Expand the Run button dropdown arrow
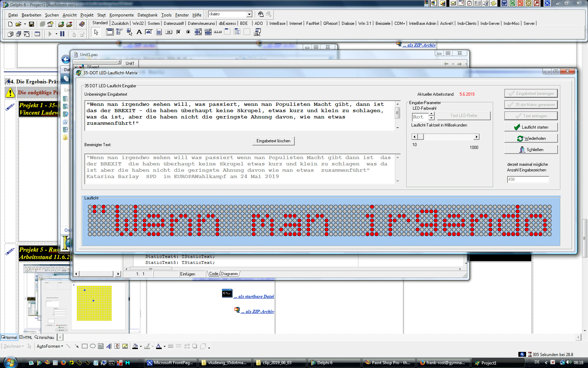The width and height of the screenshot is (588, 368). point(56,34)
